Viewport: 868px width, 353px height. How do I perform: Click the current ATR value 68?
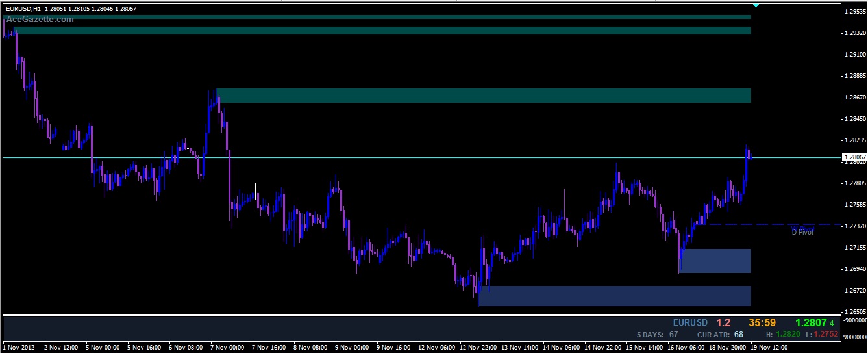coord(739,335)
